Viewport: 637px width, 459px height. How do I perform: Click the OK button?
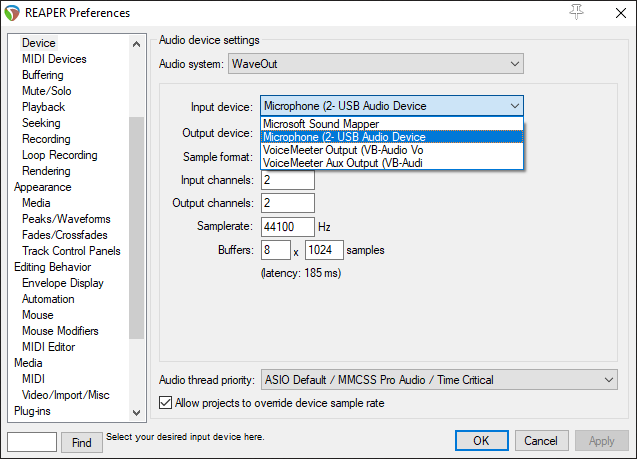(x=481, y=441)
